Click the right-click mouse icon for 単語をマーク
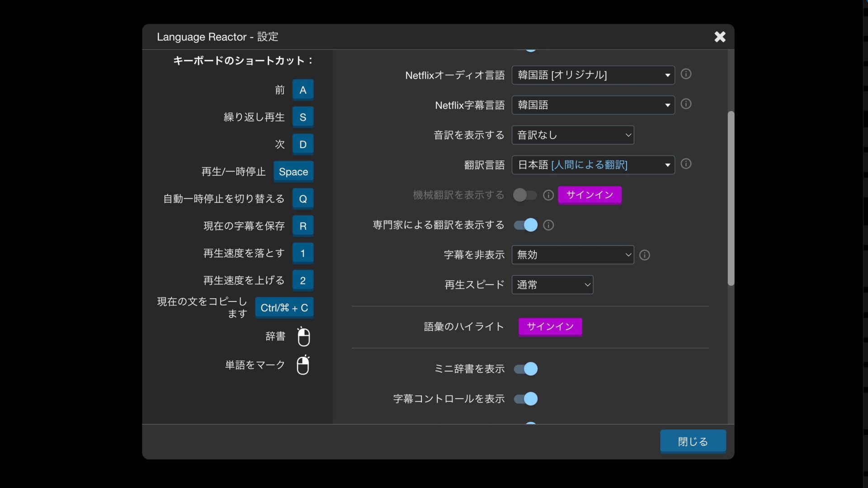 303,365
